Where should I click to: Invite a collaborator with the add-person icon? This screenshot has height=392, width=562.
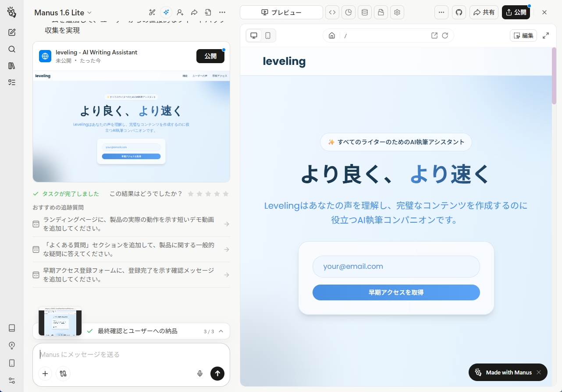click(180, 12)
